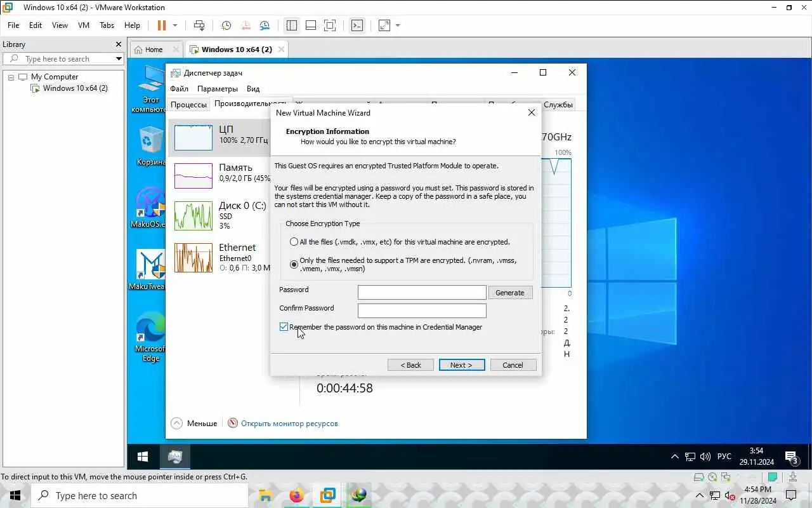
Task: Click the VMware CD/DVD status icon
Action: (712, 477)
